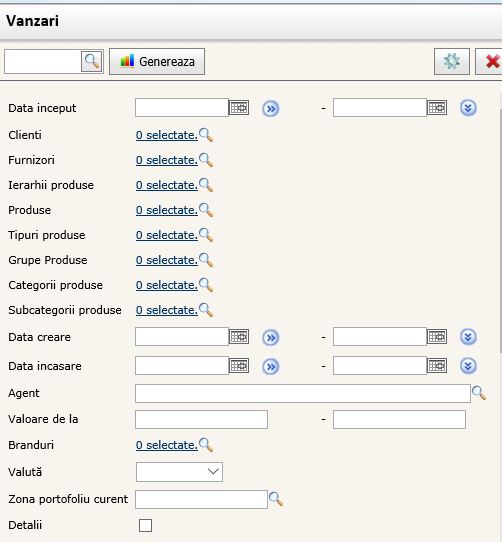Focus the Data creare start date field
Image resolution: width=502 pixels, height=542 pixels.
coord(182,337)
